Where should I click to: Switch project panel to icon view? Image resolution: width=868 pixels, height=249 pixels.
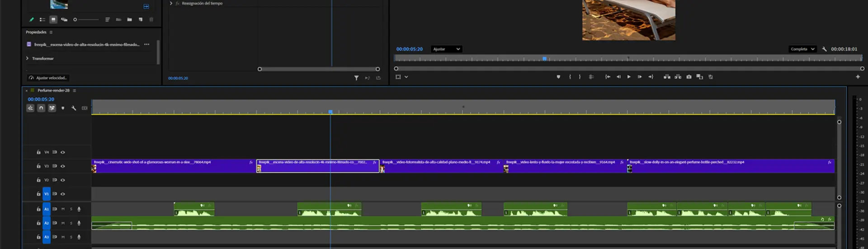(x=53, y=19)
